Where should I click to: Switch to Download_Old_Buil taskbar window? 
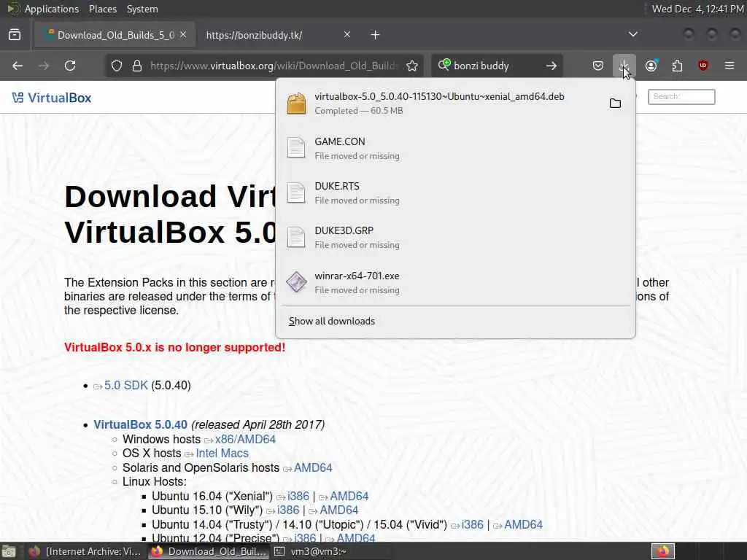(208, 551)
